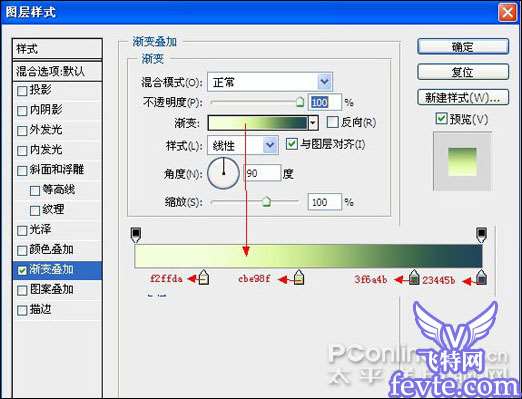Image resolution: width=522 pixels, height=399 pixels.
Task: Click the 缩放 slider handle
Action: [x=266, y=201]
